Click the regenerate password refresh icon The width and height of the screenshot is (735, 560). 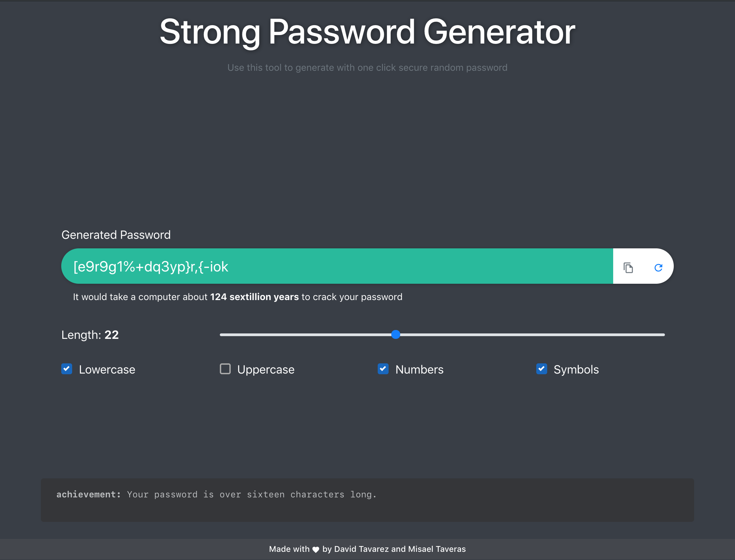coord(658,268)
